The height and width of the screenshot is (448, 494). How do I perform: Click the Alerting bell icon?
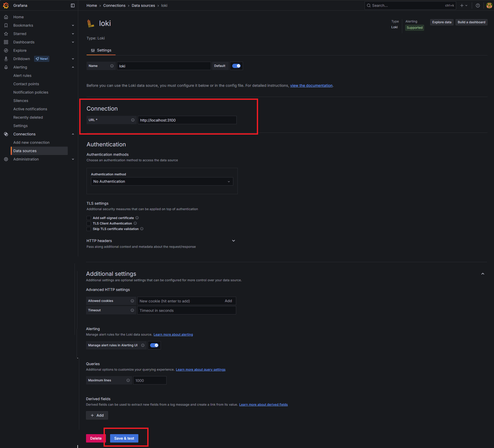pos(6,67)
